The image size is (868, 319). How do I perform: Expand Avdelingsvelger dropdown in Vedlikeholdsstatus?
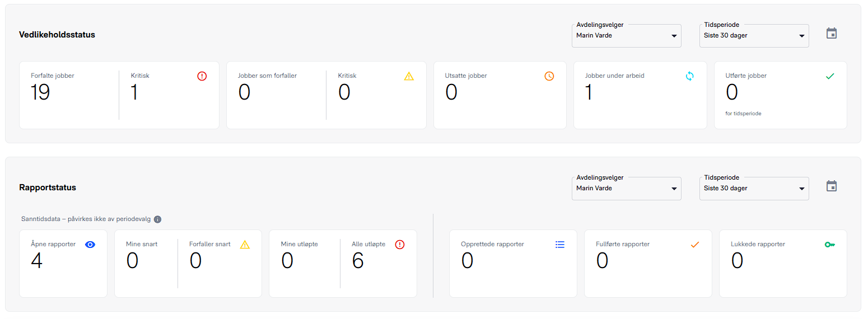pos(626,36)
